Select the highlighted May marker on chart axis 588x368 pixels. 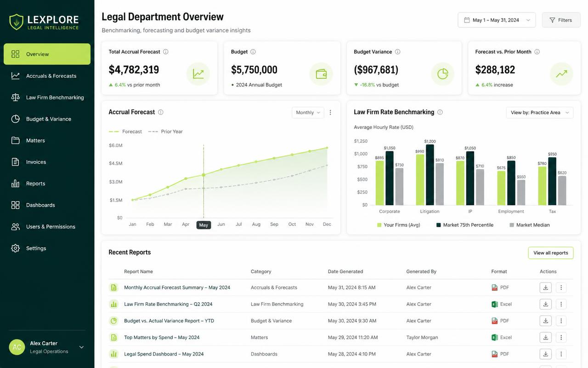204,225
